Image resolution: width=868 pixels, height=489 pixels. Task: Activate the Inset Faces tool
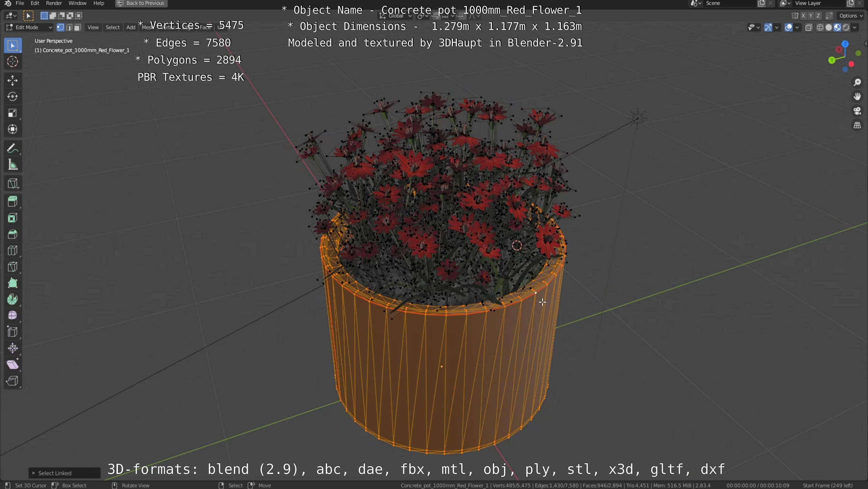pos(13,218)
